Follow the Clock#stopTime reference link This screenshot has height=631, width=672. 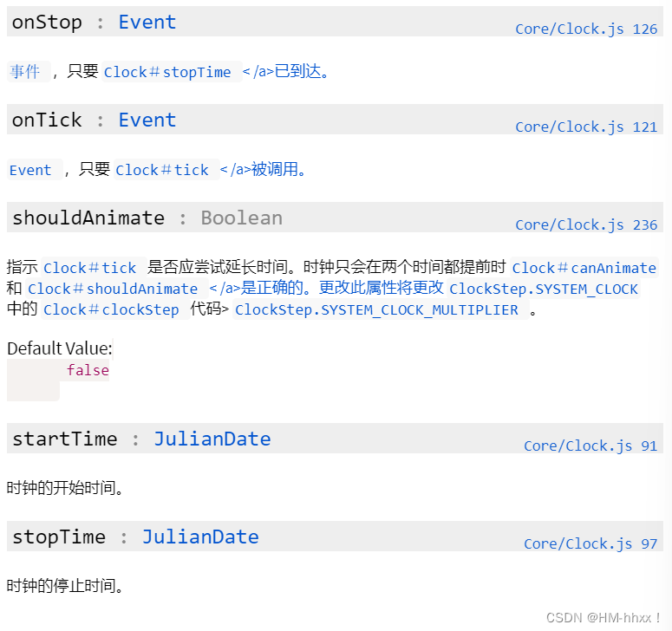coord(167,72)
